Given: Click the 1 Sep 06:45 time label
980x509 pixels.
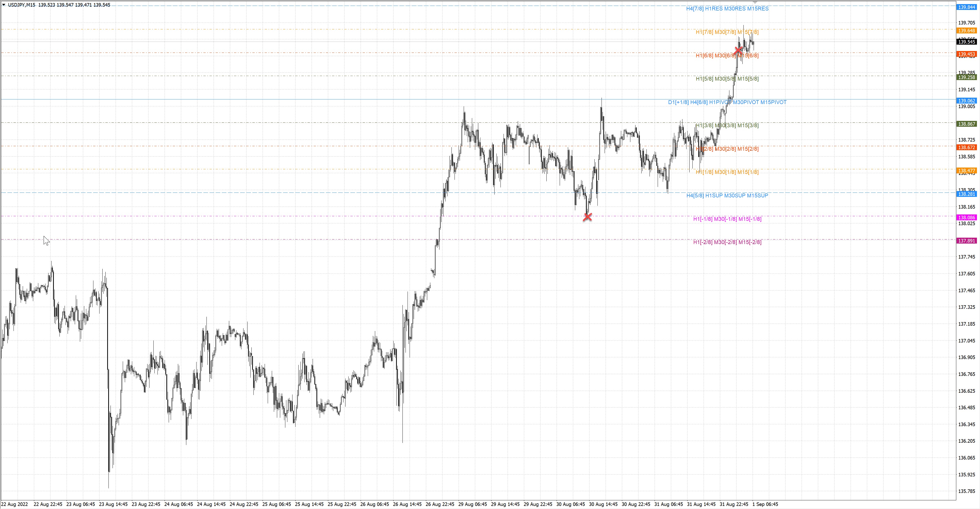Looking at the screenshot, I should pos(765,504).
